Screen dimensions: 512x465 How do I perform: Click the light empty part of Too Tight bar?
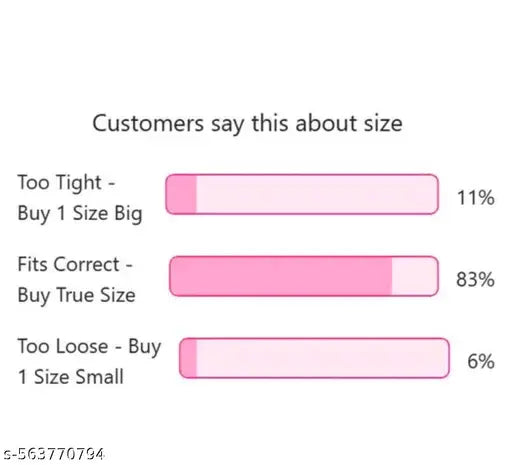(317, 194)
